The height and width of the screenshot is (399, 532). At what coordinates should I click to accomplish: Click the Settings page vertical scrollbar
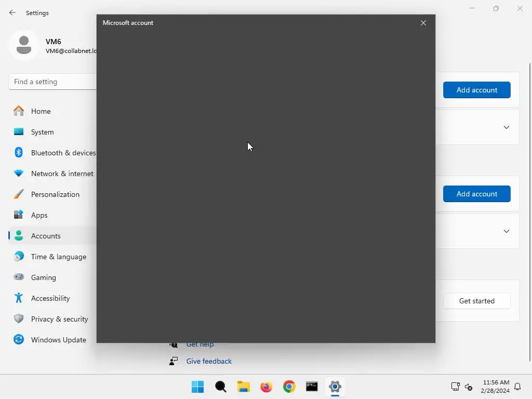point(529,212)
